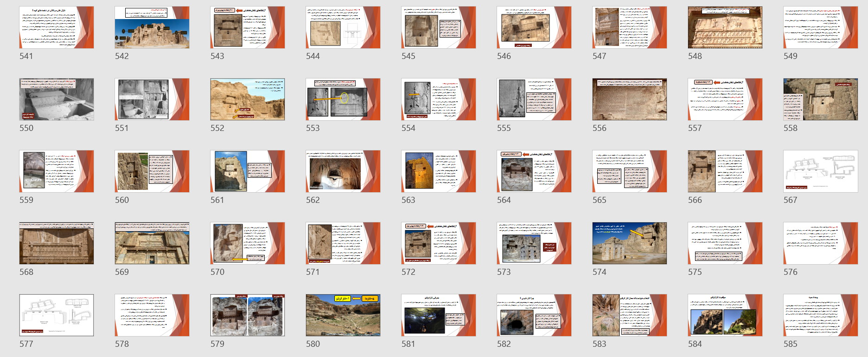
Task: Choose slide 553 with the yellow circle marking
Action: (x=343, y=99)
